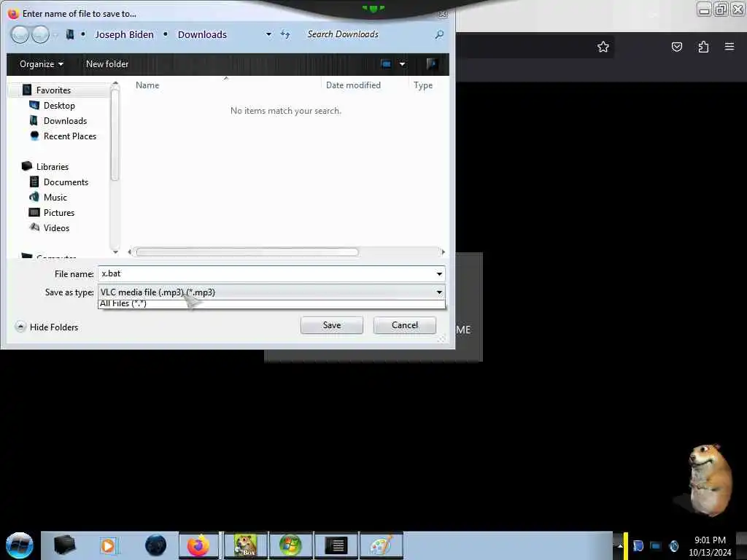
Task: Click the navigation pane scroll down arrow
Action: point(115,252)
